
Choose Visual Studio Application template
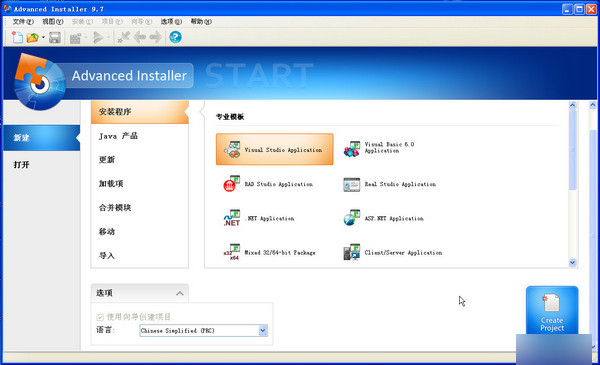click(274, 149)
